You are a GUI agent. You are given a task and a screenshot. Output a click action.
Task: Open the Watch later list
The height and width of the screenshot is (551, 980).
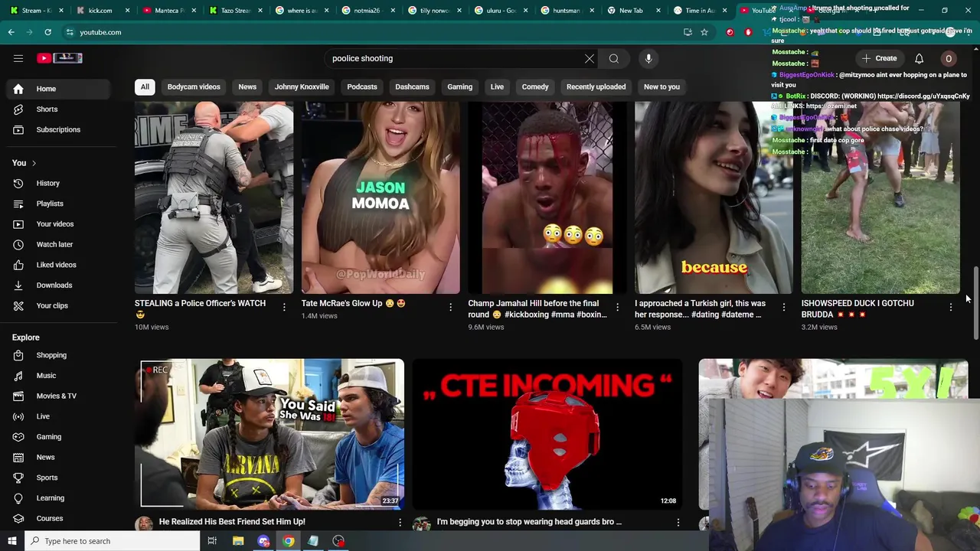[x=58, y=244]
